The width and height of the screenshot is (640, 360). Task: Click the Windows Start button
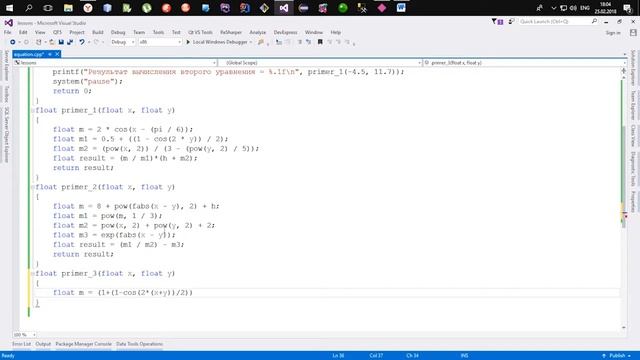[9, 8]
